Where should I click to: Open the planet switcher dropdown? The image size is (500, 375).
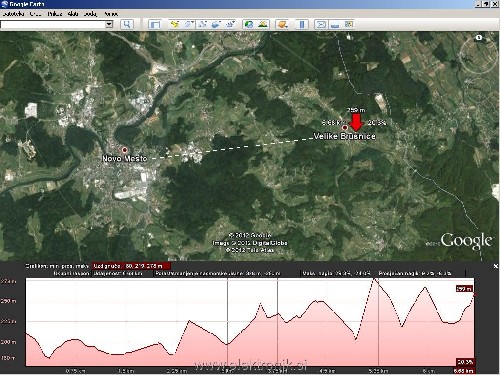pos(283,24)
